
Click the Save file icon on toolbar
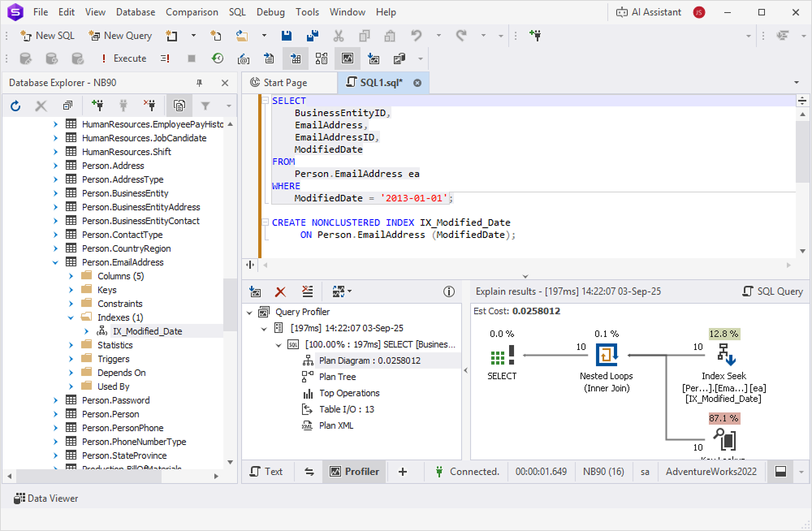point(286,36)
